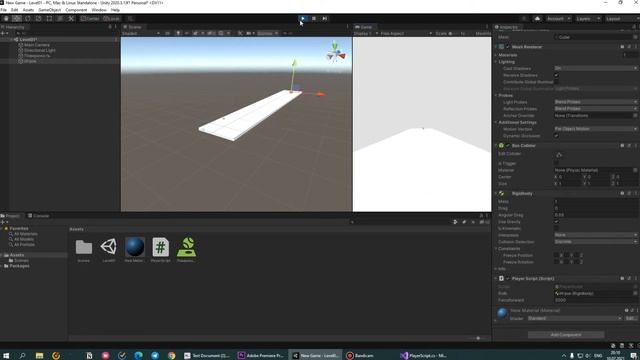Toggle Mesh Renderer enabled checkbox

click(x=508, y=47)
